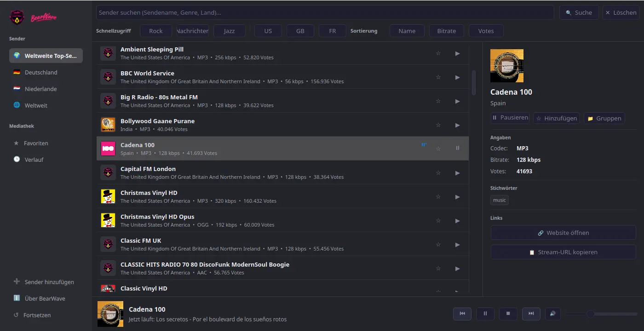The width and height of the screenshot is (644, 331).
Task: Play Capital FM London station
Action: pos(457,173)
